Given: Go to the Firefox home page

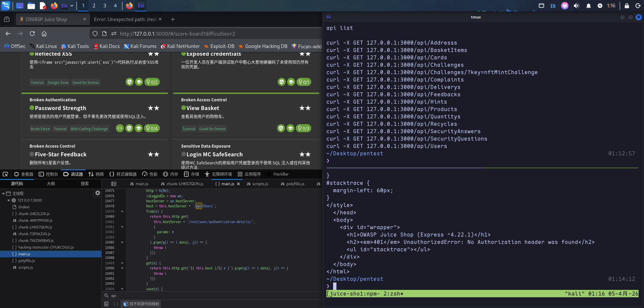Looking at the screenshot, I should coord(44,34).
